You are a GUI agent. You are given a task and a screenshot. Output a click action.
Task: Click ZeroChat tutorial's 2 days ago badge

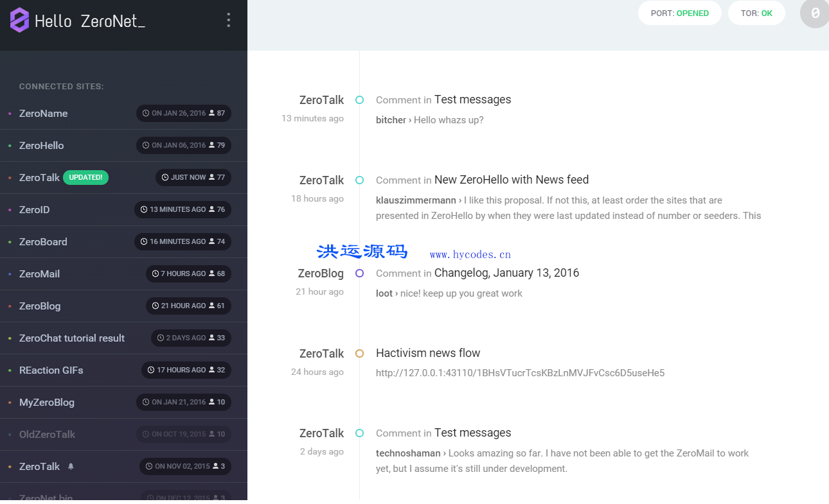click(191, 338)
